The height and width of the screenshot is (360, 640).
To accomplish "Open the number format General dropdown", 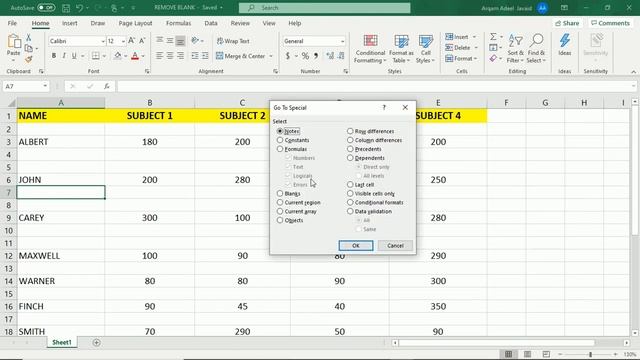I will tap(342, 41).
